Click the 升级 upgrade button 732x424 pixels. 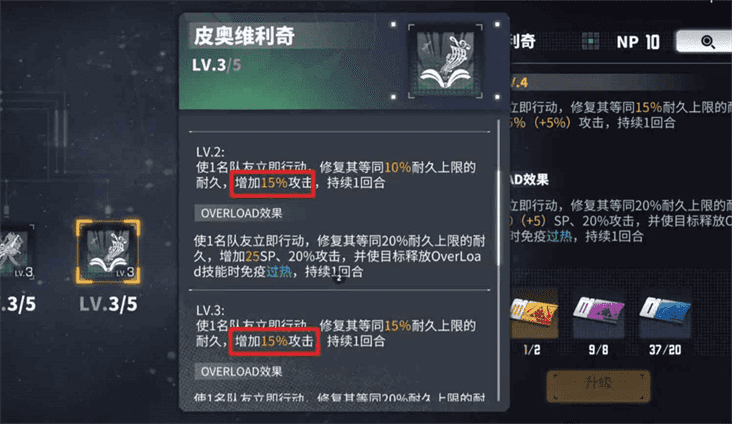598,386
